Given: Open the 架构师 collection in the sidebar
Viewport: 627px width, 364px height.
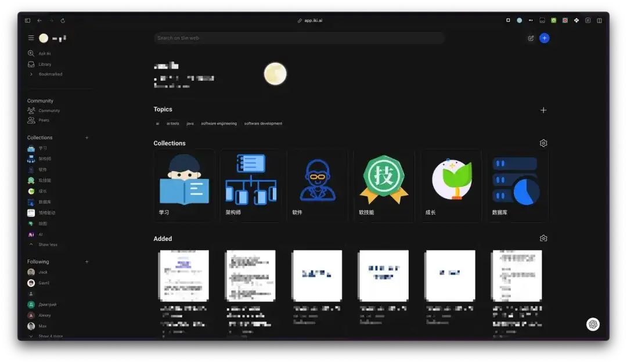Looking at the screenshot, I should 39,159.
